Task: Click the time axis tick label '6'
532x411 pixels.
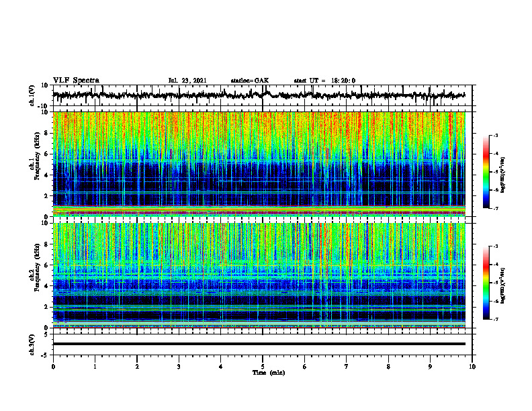Action: [305, 367]
